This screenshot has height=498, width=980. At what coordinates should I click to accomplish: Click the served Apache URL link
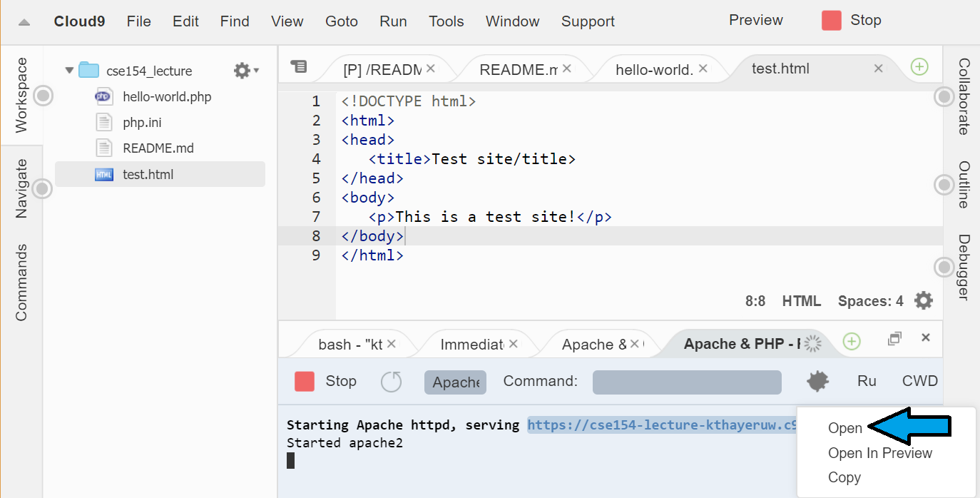[x=660, y=425]
